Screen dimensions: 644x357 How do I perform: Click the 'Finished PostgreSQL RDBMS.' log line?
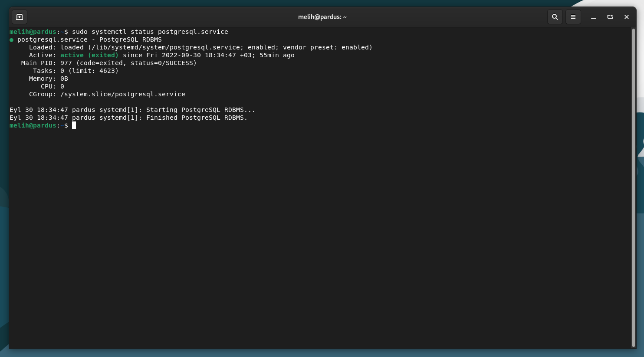click(x=128, y=118)
